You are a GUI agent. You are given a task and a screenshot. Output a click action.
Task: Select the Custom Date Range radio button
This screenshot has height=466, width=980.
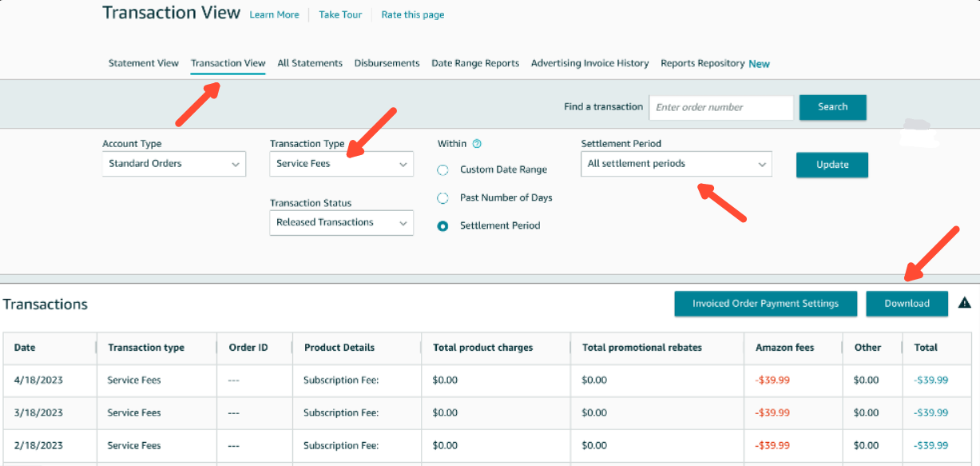click(442, 169)
